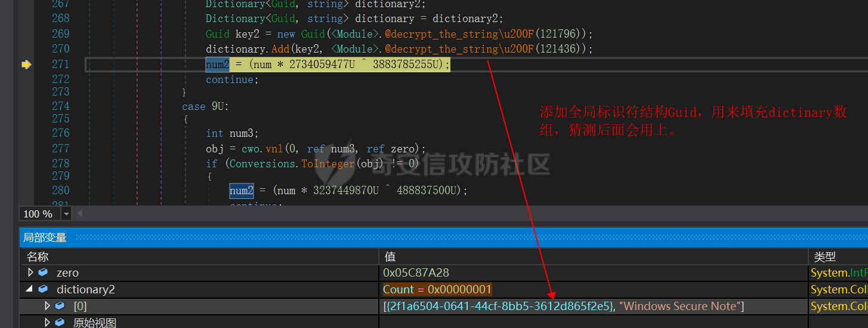The image size is (868, 328).
Task: Select the Count = 0x00000001 value cell
Action: [x=437, y=290]
